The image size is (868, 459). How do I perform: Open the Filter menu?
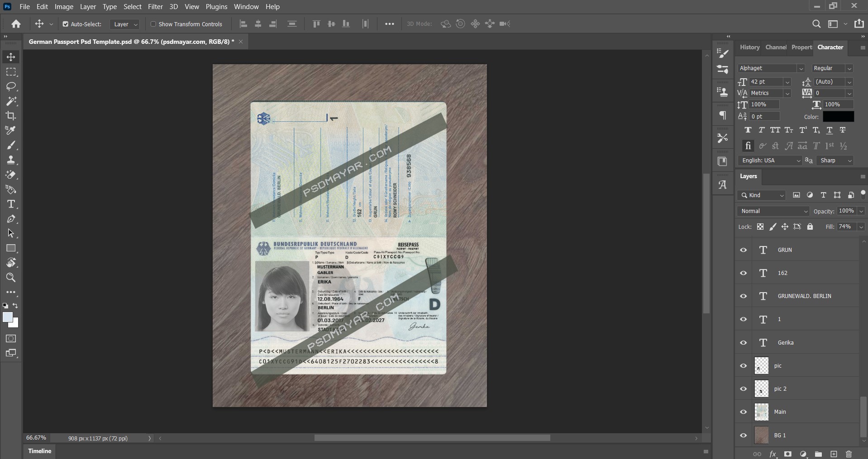tap(155, 7)
